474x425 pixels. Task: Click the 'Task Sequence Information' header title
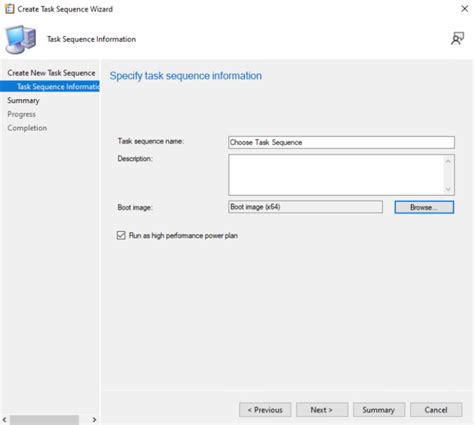pos(91,39)
